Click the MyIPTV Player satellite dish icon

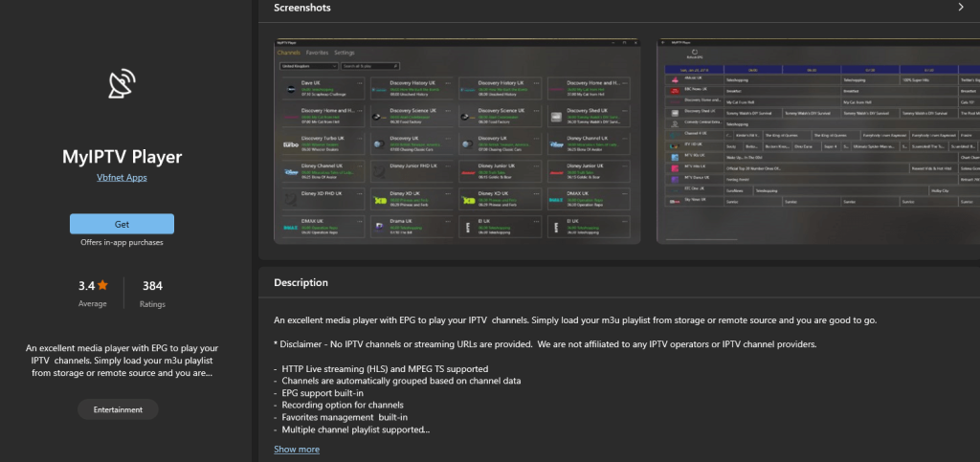(122, 86)
